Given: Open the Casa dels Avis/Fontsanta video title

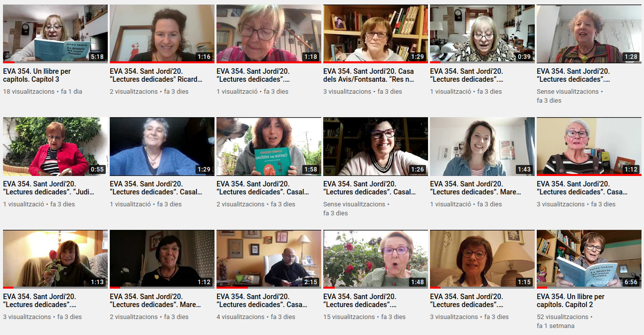Looking at the screenshot, I should (369, 75).
